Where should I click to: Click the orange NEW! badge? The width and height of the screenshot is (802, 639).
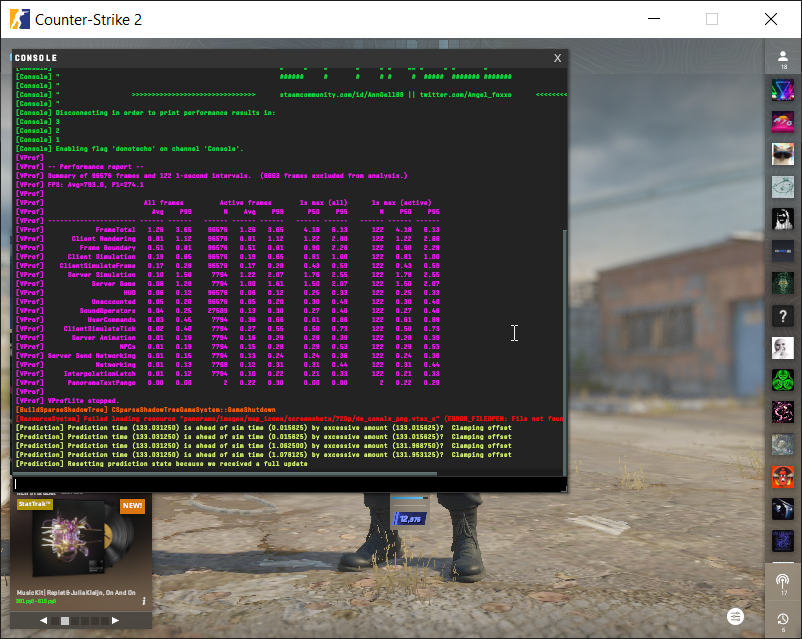pos(132,505)
